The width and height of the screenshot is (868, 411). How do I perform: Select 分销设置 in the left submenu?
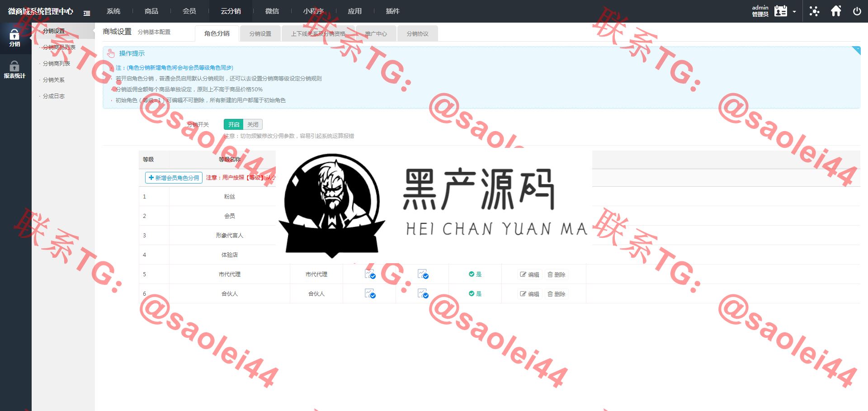54,31
